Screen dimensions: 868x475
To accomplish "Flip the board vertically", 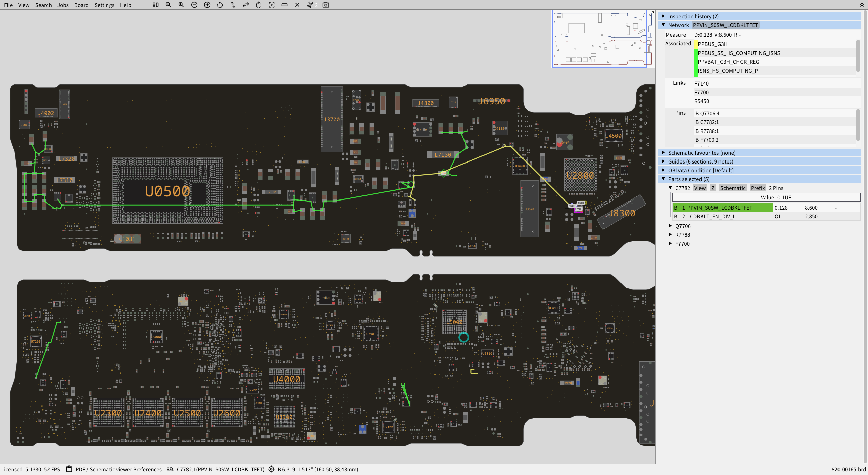I will point(233,5).
